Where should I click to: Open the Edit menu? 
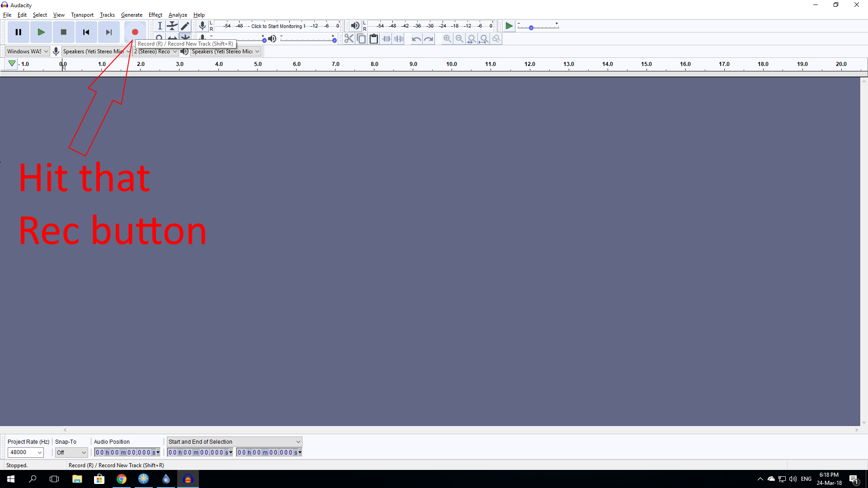[x=22, y=15]
